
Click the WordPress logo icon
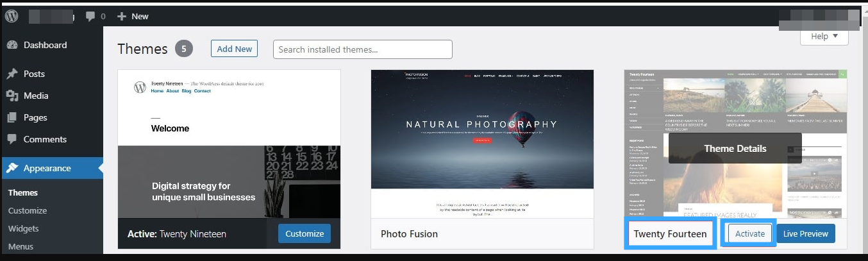tap(12, 16)
